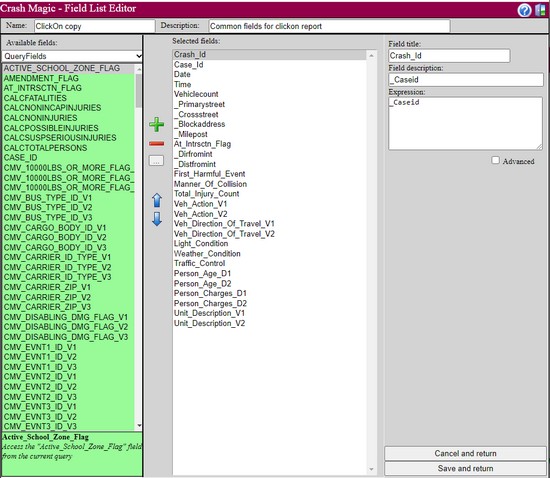Click available fields scrollbar up arrow
This screenshot has height=478, width=550.
[x=139, y=69]
